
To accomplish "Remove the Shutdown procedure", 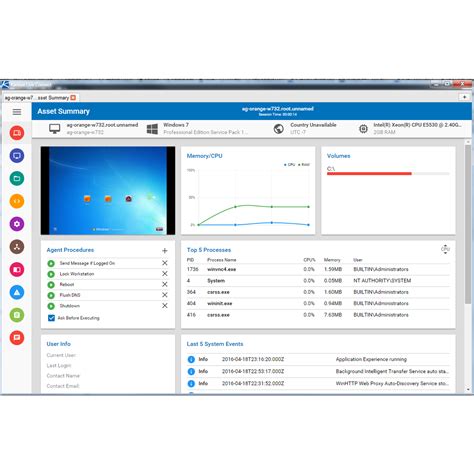I will (165, 306).
